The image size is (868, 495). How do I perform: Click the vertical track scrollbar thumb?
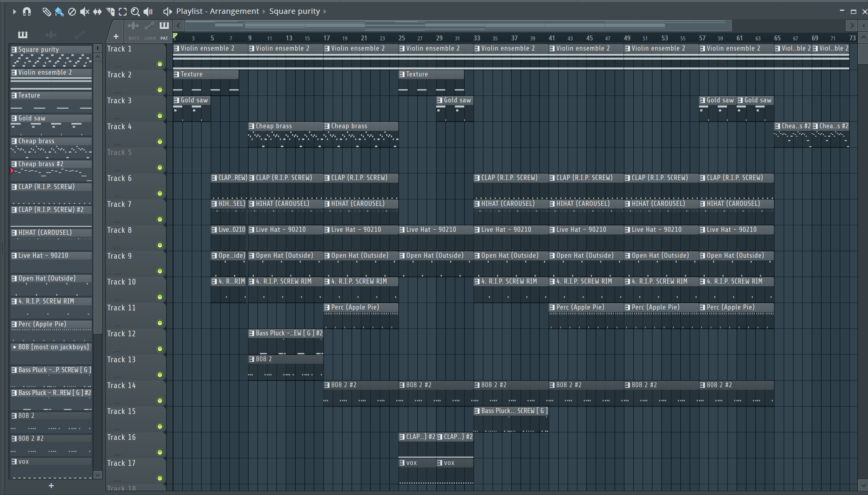coord(863,53)
